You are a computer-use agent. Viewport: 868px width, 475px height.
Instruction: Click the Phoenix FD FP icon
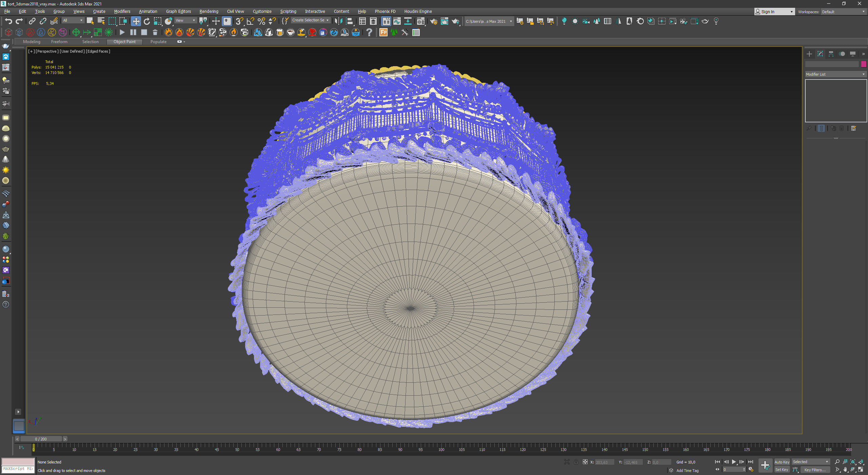383,32
